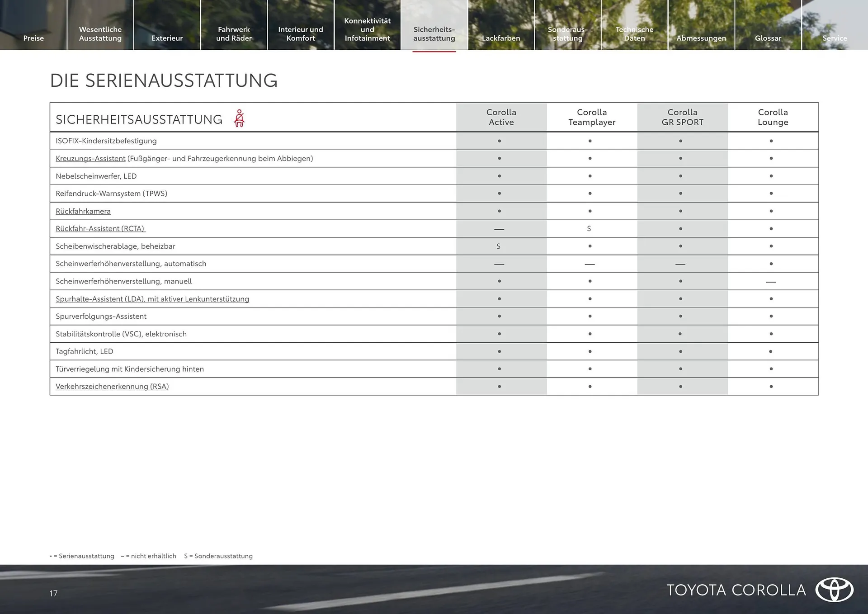Select the Lackfarben tab

point(501,38)
